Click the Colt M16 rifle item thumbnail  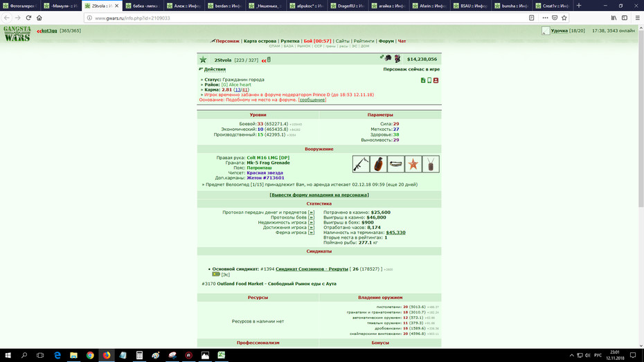(x=361, y=164)
